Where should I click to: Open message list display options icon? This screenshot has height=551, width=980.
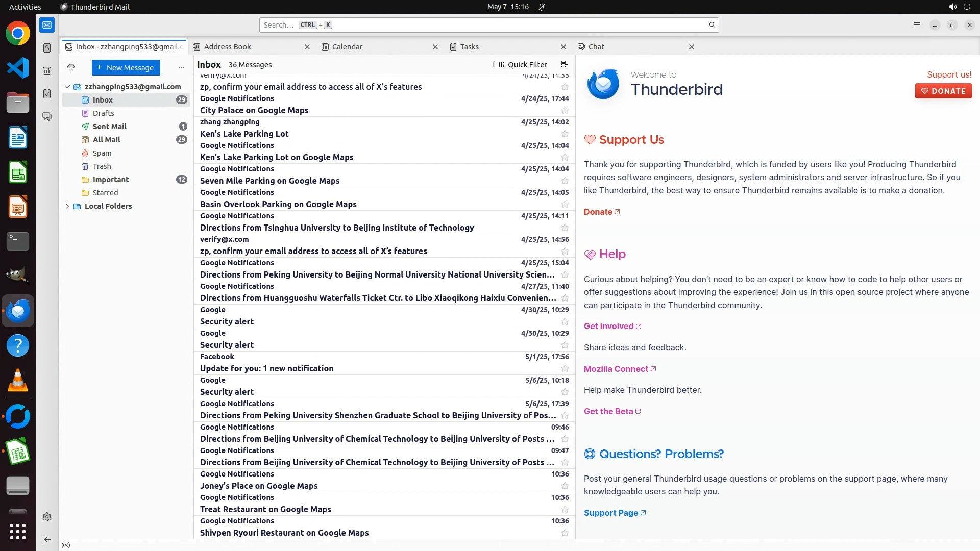click(x=564, y=65)
